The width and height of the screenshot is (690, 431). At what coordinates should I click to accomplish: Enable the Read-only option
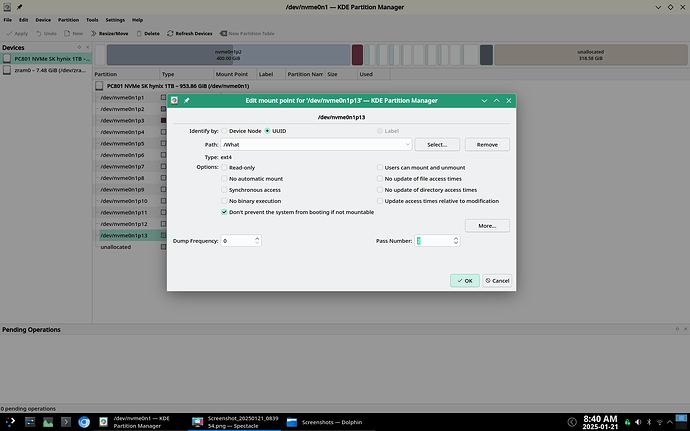click(x=224, y=168)
